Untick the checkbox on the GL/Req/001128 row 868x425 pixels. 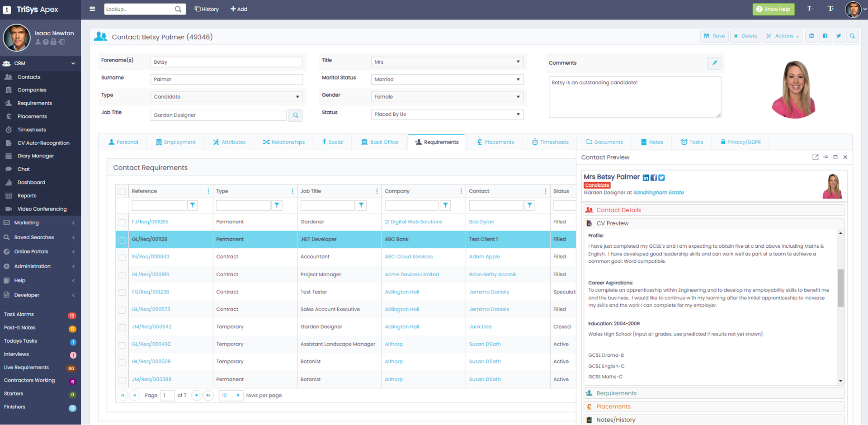[x=122, y=240]
